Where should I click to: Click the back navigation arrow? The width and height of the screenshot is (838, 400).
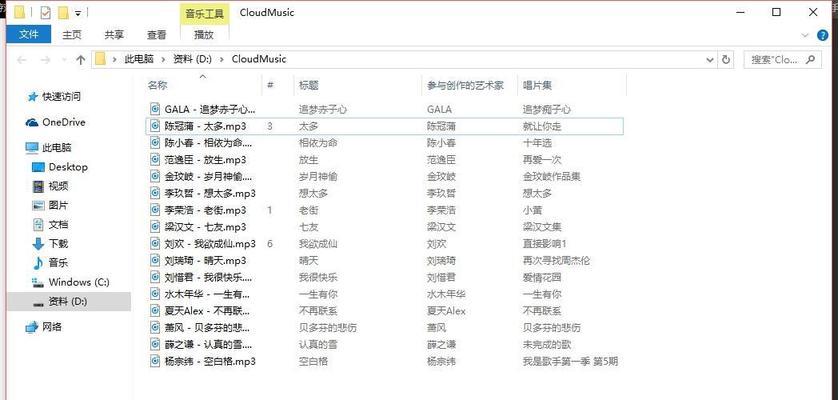tap(22, 60)
